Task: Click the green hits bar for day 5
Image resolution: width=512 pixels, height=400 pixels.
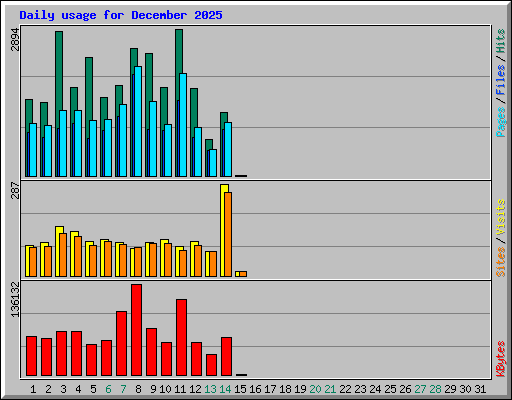Action: [x=89, y=89]
